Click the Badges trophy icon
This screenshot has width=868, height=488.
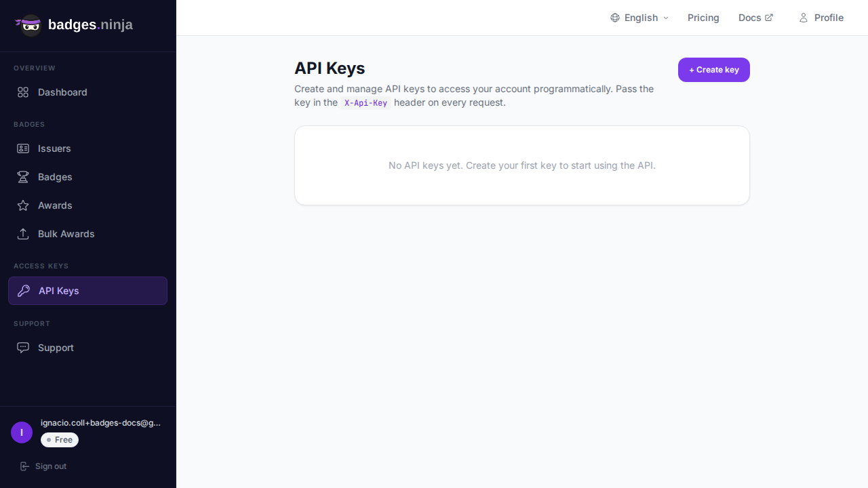tap(23, 177)
